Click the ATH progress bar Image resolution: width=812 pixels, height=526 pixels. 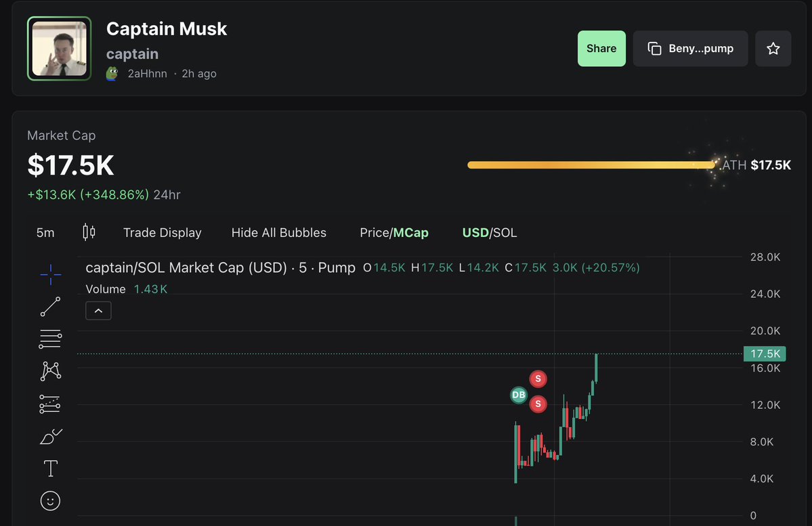(x=591, y=165)
